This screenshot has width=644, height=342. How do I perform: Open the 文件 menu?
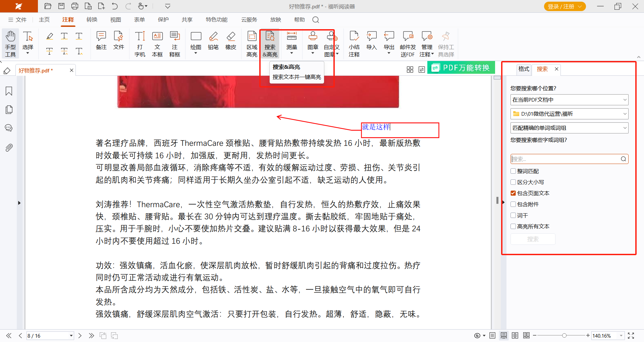click(17, 20)
